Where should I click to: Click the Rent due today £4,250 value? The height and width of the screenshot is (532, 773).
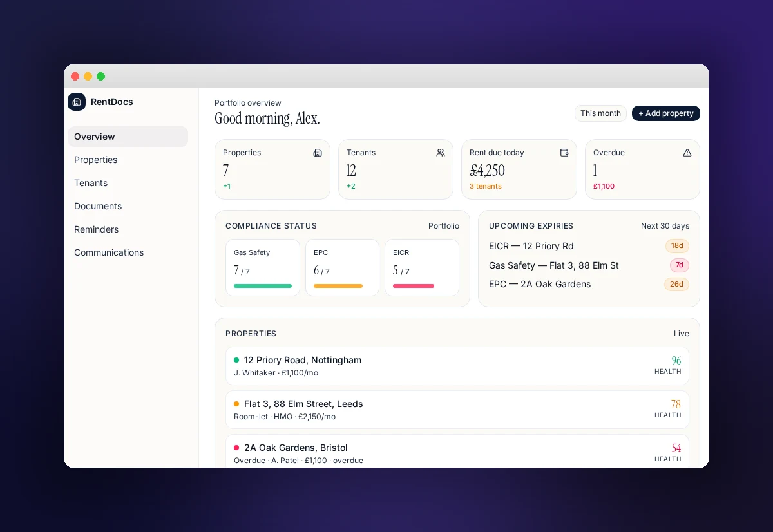487,171
